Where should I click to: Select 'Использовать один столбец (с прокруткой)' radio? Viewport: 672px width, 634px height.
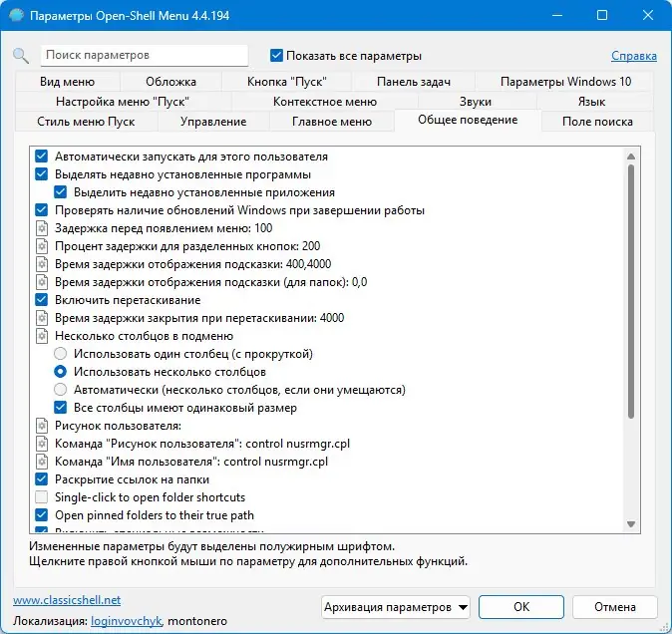pos(61,354)
